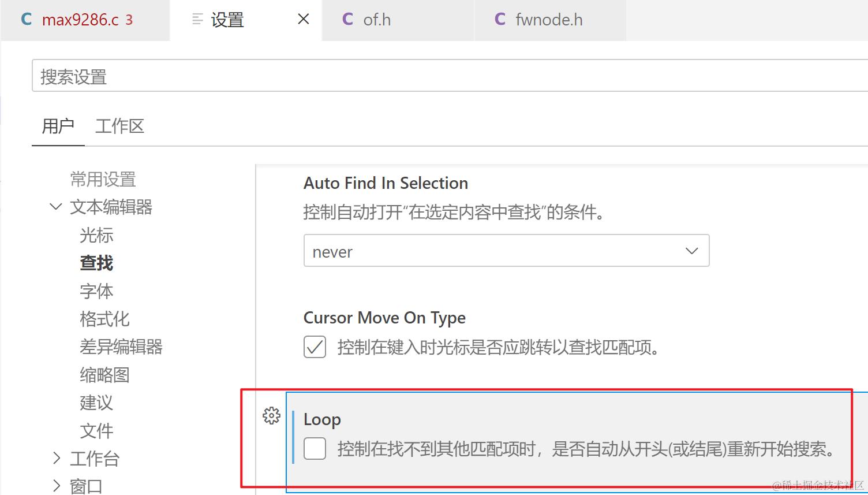Open the Auto Find In Selection dropdown
The height and width of the screenshot is (495, 868).
[x=506, y=251]
